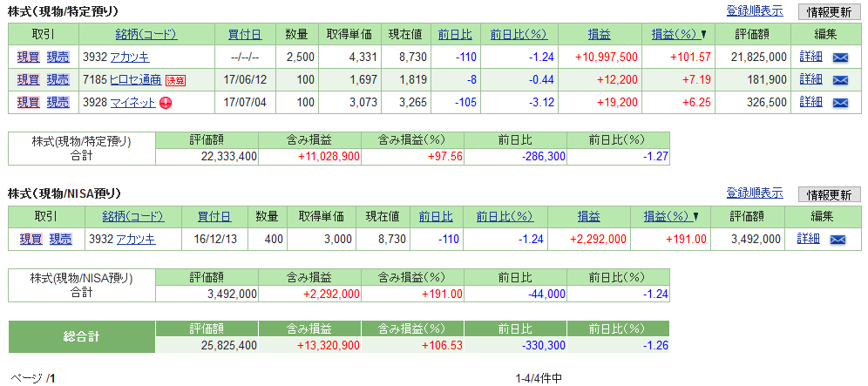868x386 pixels.
Task: Sort NISA預り table by 損益
Action: (588, 217)
